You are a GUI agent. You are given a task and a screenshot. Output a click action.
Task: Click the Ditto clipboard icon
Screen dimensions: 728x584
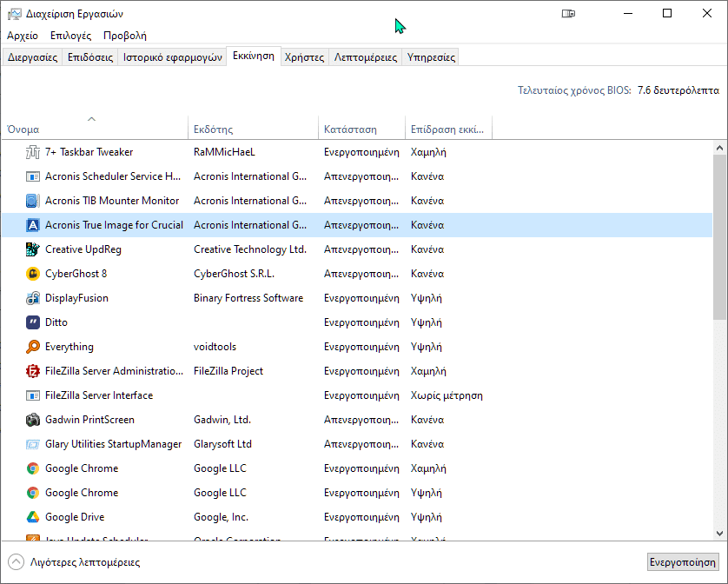coord(32,322)
